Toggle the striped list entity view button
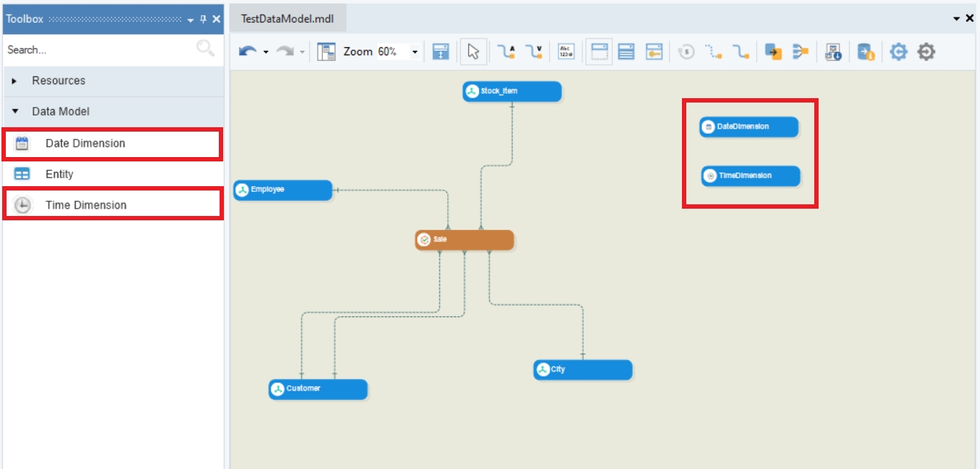 pyautogui.click(x=626, y=52)
